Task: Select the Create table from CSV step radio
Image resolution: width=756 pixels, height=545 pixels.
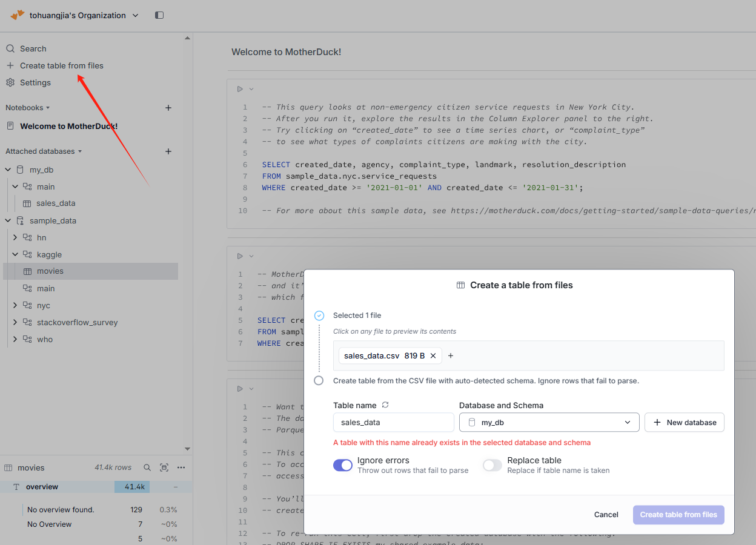Action: tap(319, 381)
